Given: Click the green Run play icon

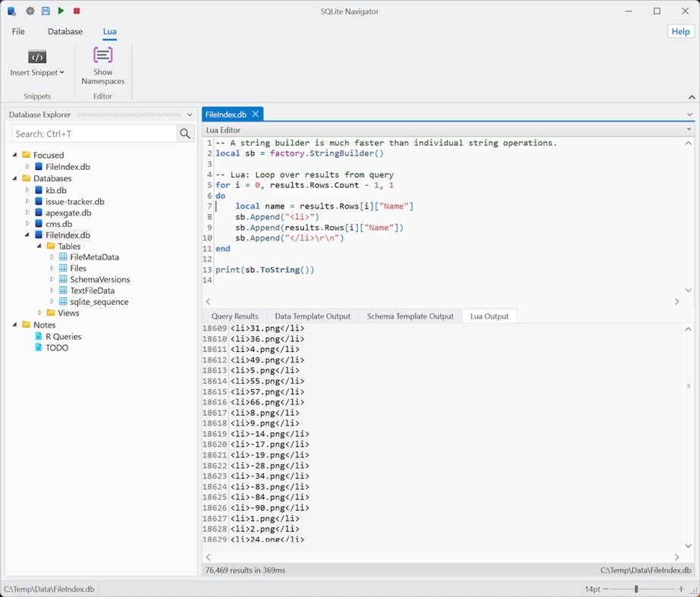Looking at the screenshot, I should tap(61, 11).
